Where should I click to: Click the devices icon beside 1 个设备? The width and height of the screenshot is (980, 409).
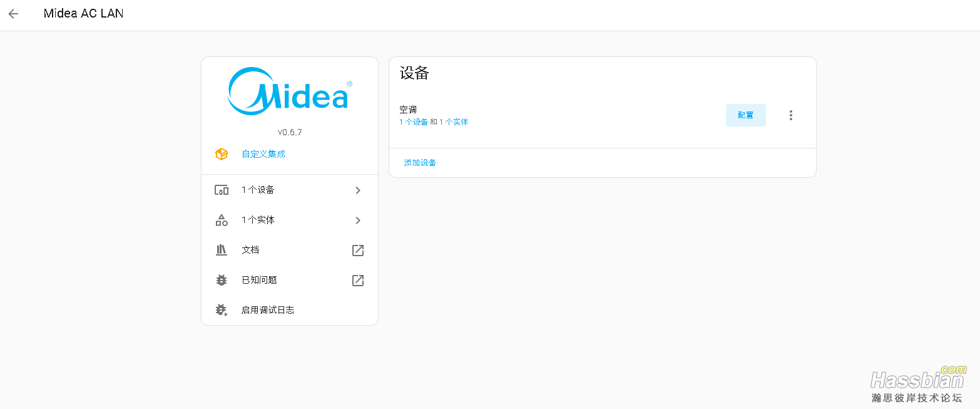(x=222, y=190)
